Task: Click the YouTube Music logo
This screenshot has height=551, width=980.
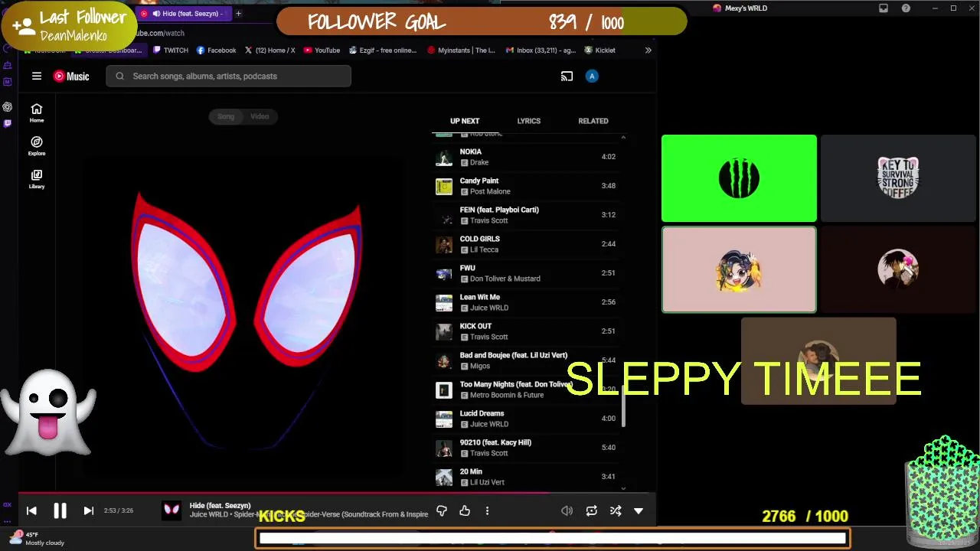Action: [71, 76]
